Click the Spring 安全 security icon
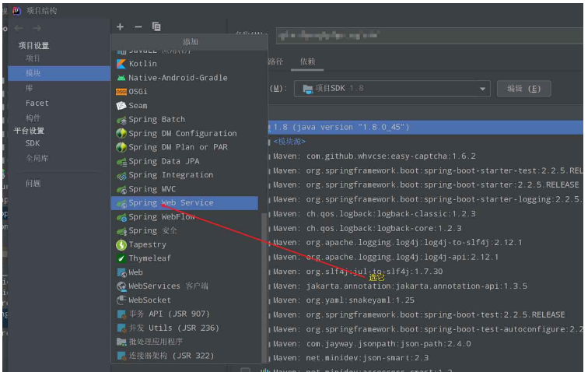 coord(121,231)
